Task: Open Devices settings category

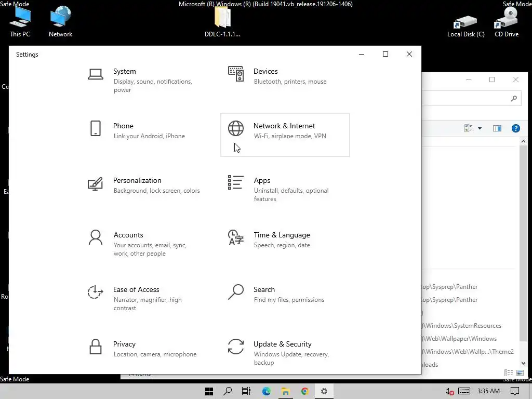Action: pos(285,80)
